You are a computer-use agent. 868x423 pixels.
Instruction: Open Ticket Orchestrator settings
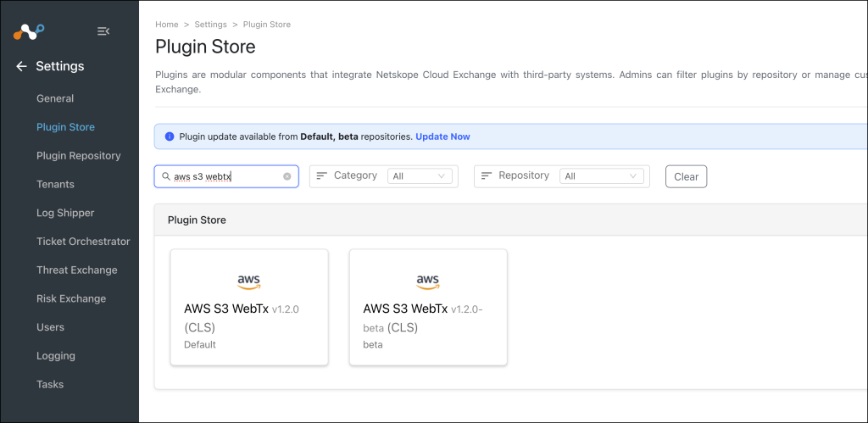pyautogui.click(x=83, y=242)
